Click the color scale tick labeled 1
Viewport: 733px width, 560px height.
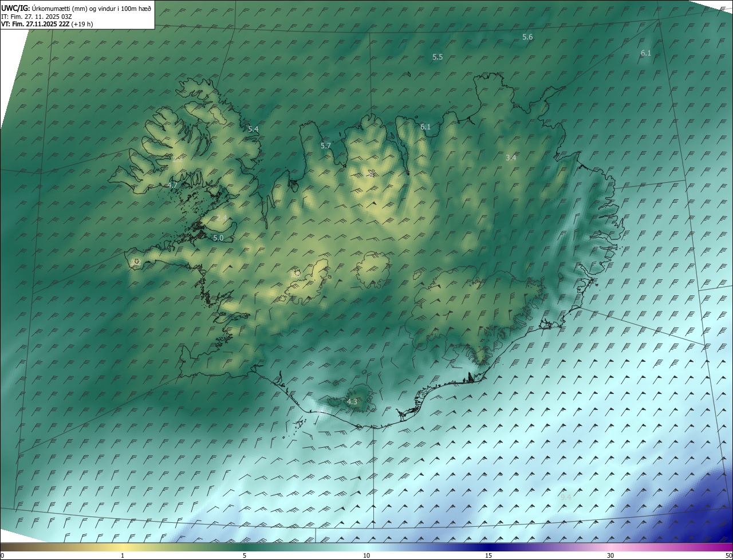point(123,555)
